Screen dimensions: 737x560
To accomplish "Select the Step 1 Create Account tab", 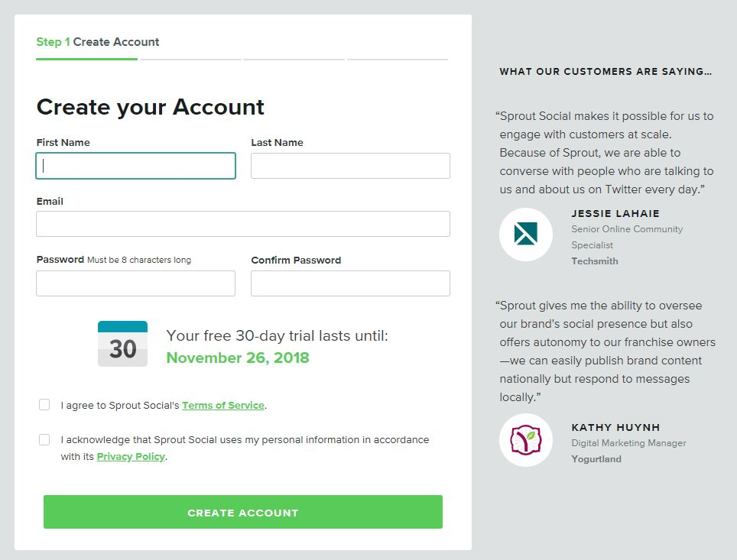I will pos(98,42).
